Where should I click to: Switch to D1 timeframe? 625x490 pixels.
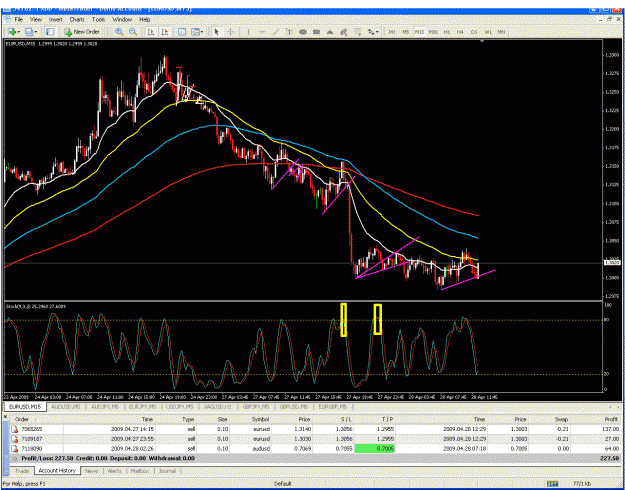click(474, 32)
